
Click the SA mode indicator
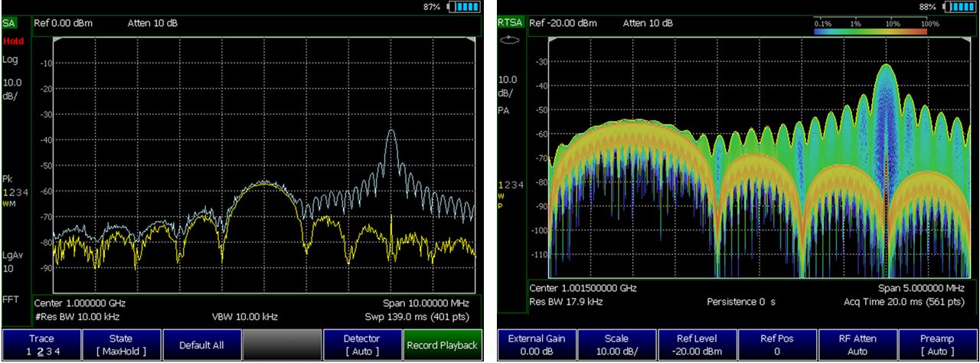click(x=8, y=24)
